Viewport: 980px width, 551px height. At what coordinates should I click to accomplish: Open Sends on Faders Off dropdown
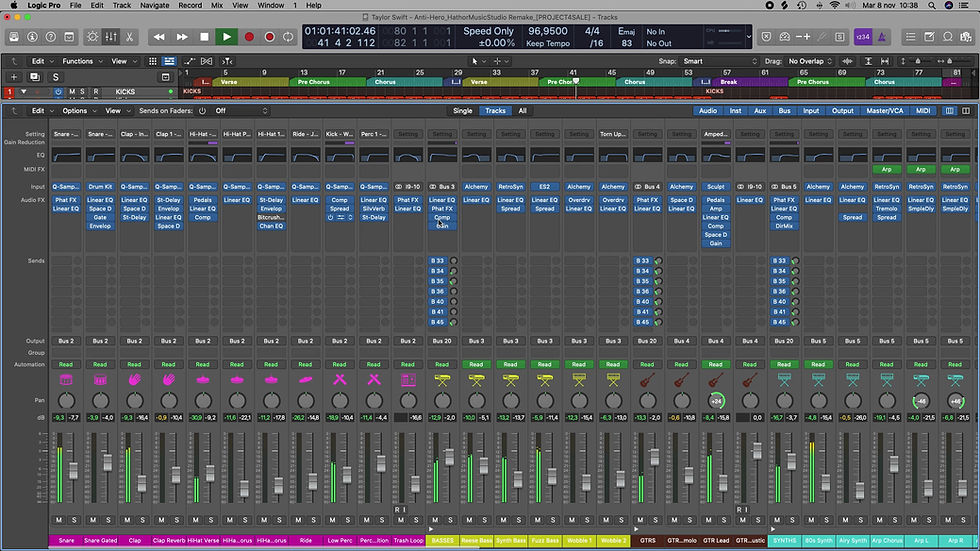tap(241, 111)
